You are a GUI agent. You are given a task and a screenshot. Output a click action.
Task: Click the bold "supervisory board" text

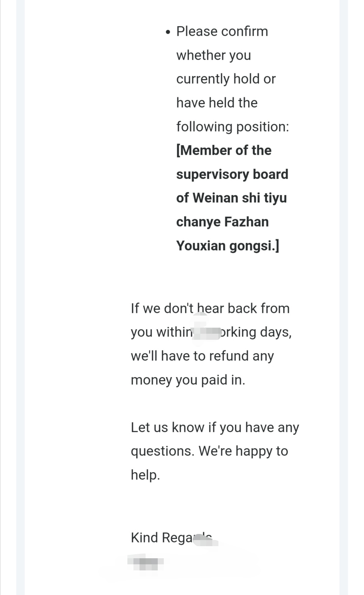pos(232,174)
